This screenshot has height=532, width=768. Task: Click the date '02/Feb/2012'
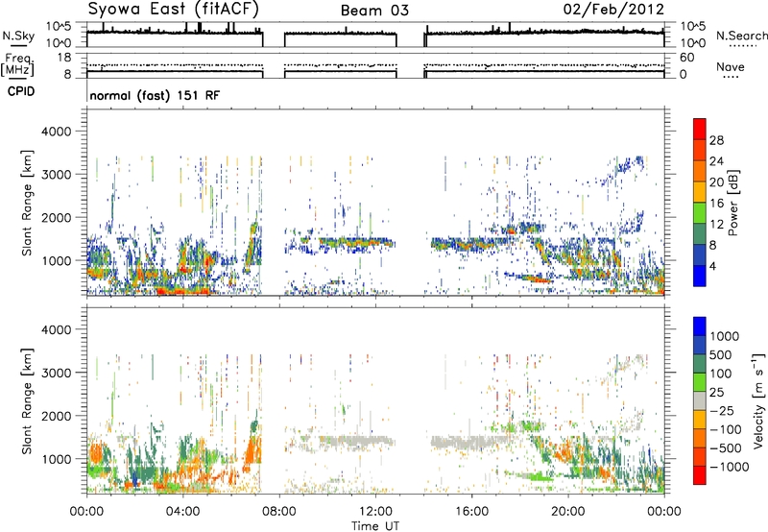click(613, 10)
